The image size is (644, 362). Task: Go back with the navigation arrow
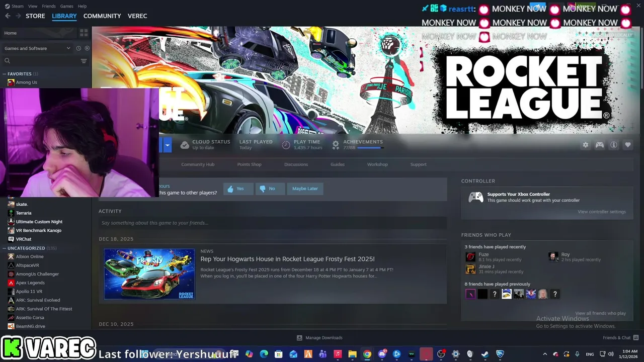click(x=8, y=16)
